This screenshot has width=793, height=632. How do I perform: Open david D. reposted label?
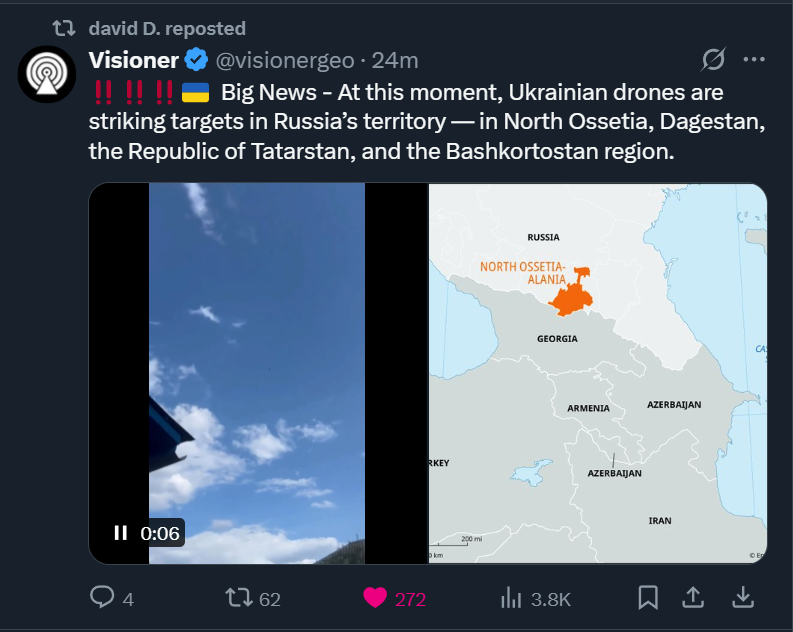[167, 28]
